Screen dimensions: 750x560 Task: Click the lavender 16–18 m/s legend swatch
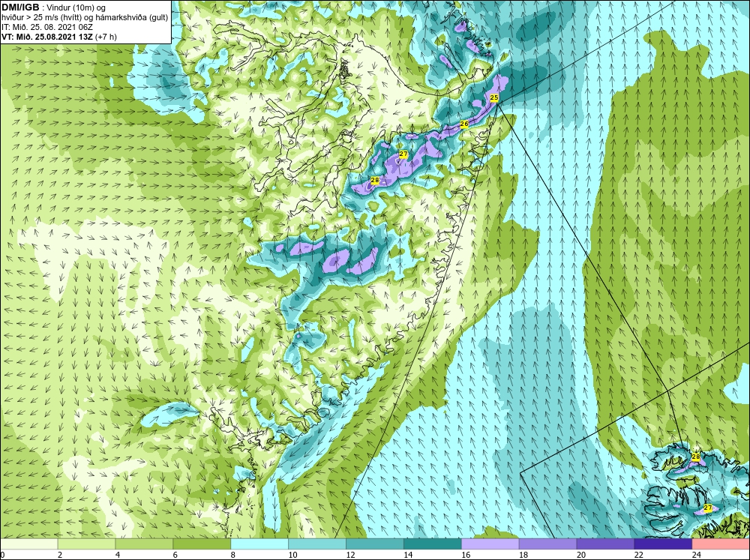coord(490,544)
